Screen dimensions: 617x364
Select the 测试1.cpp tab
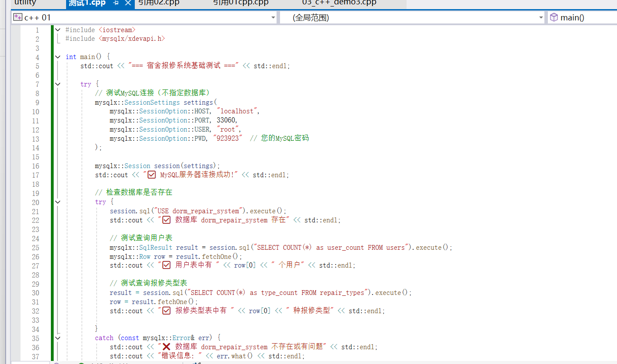click(x=87, y=3)
